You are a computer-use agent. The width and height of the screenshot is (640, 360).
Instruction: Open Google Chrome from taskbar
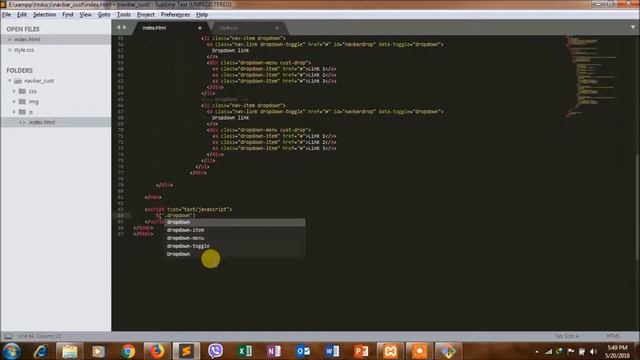coord(128,351)
